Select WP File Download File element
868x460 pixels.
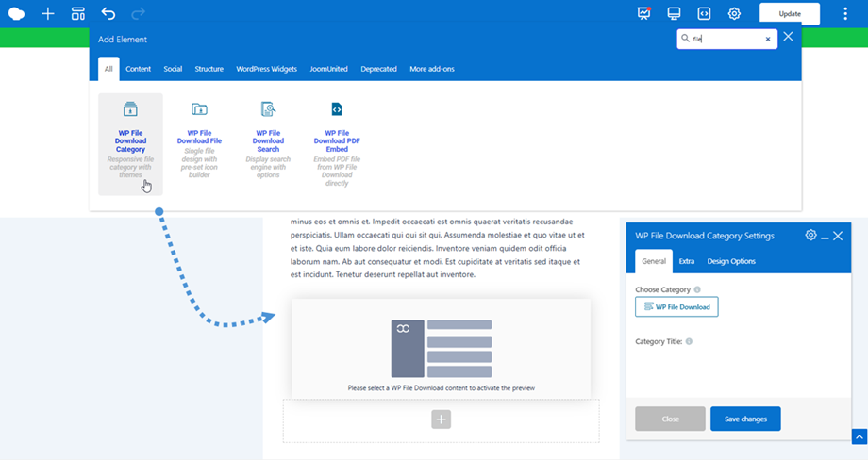pos(199,140)
